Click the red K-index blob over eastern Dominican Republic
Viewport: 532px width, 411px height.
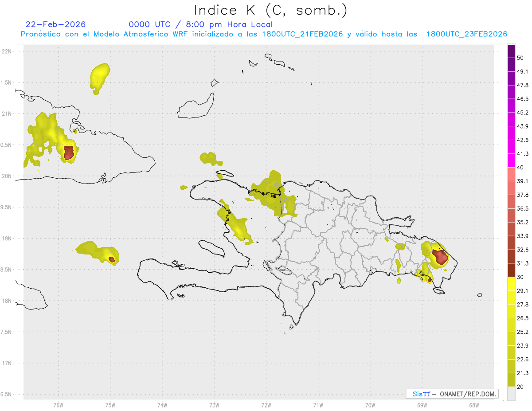[440, 257]
